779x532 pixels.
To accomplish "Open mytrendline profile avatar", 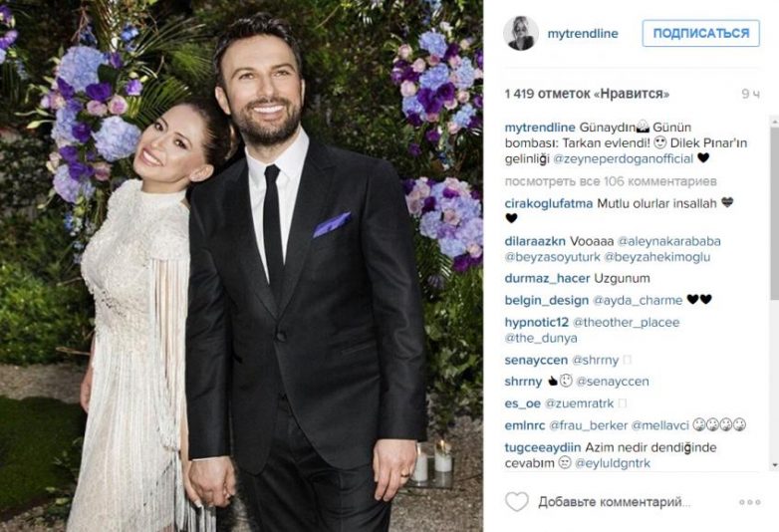I will point(521,33).
